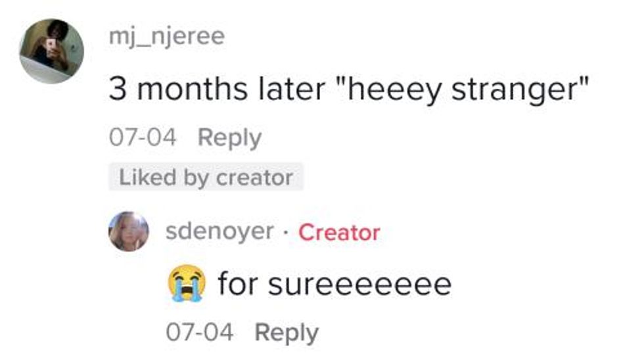Click the red Creator label

tap(339, 232)
